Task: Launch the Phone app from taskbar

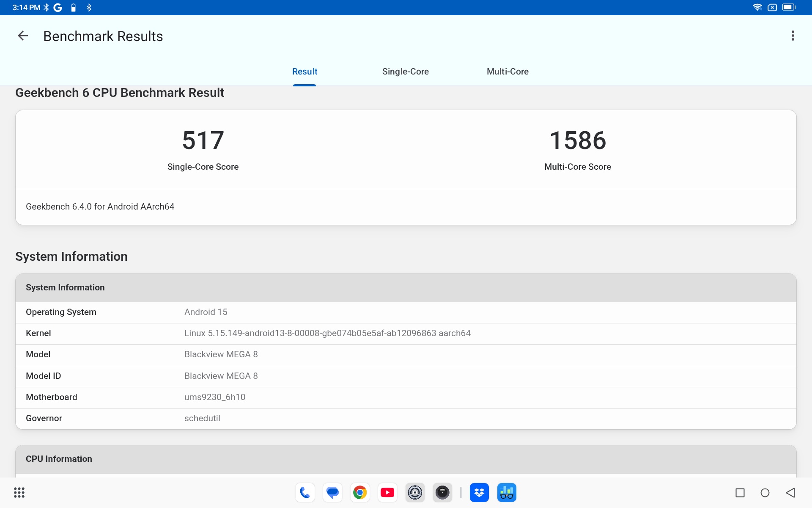Action: (305, 493)
